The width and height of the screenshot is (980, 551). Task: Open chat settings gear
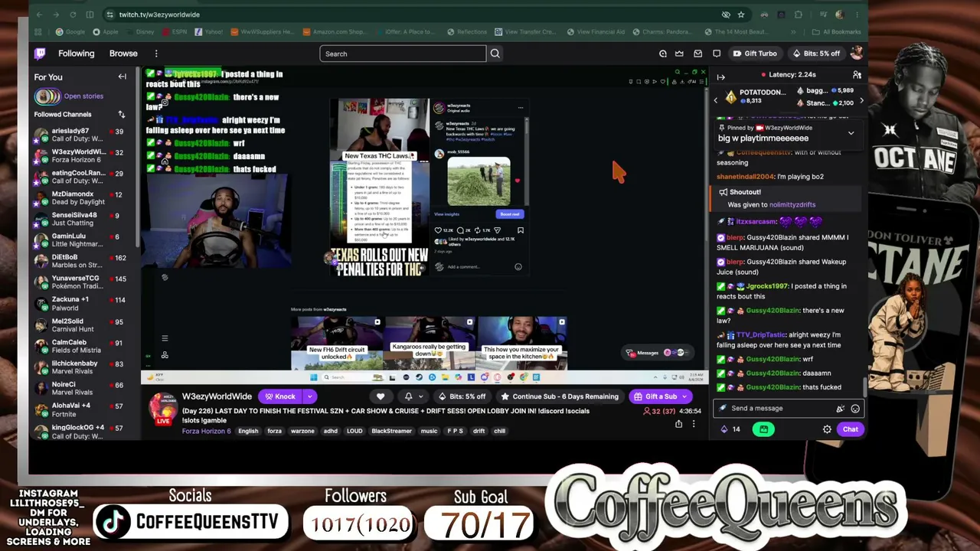click(x=827, y=429)
